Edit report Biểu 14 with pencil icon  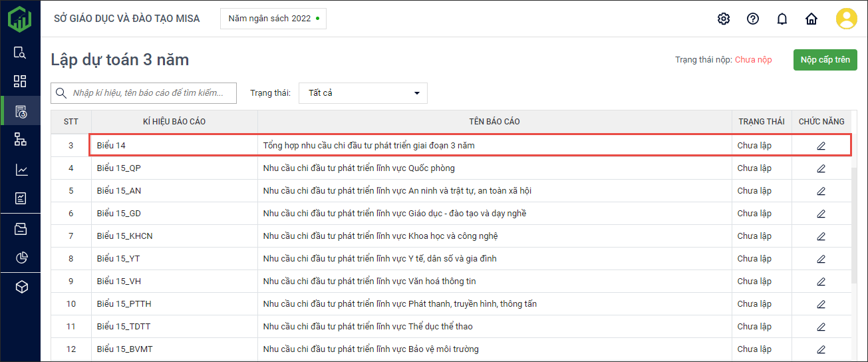pos(821,146)
